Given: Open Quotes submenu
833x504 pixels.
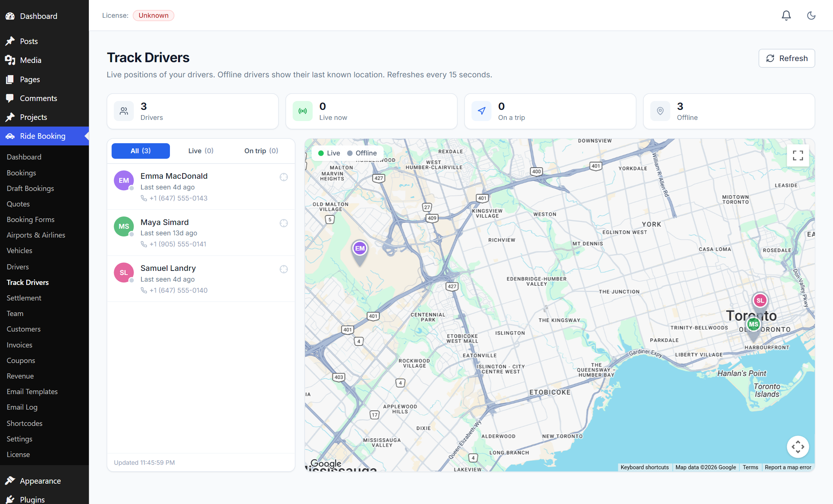Looking at the screenshot, I should [18, 204].
